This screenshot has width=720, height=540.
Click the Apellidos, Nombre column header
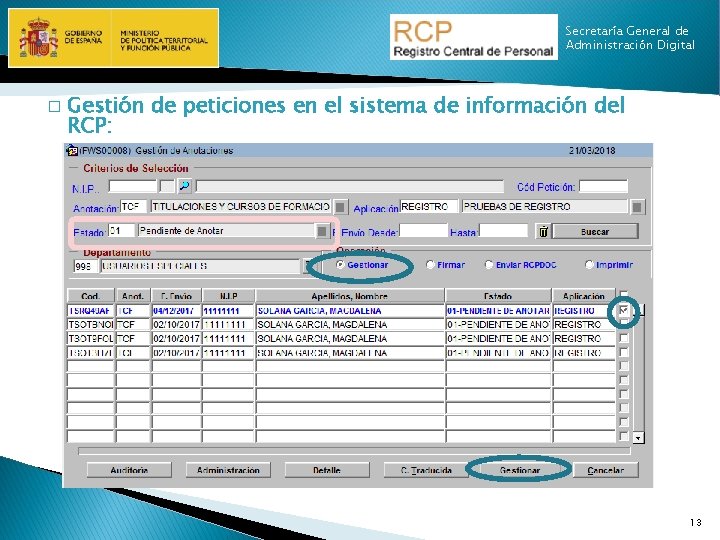tap(350, 296)
